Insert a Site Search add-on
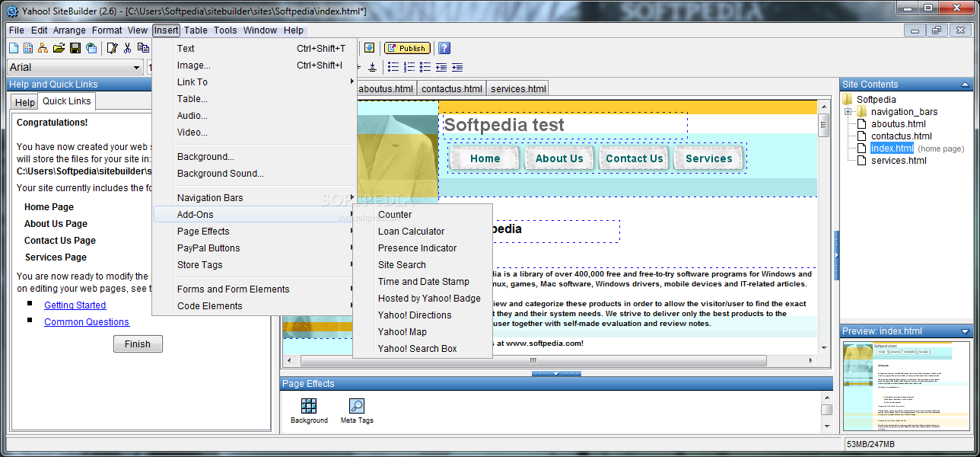 422,264
